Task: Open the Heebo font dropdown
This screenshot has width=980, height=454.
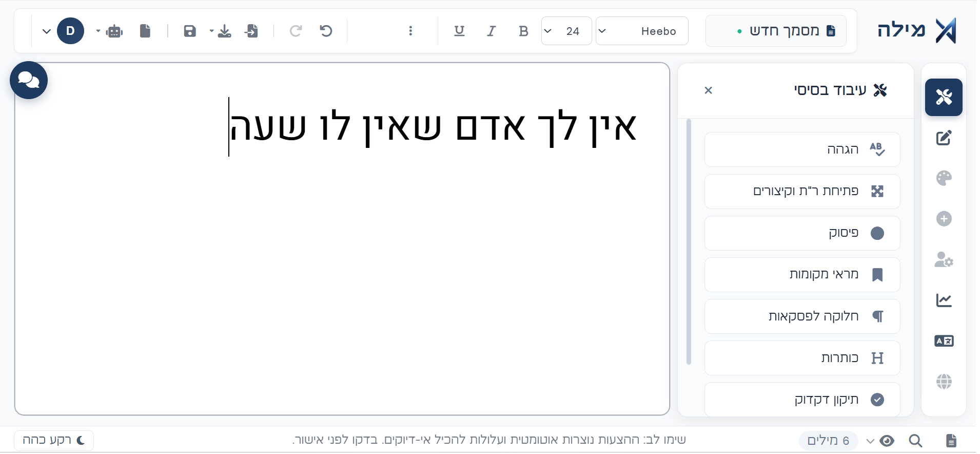Action: click(642, 31)
